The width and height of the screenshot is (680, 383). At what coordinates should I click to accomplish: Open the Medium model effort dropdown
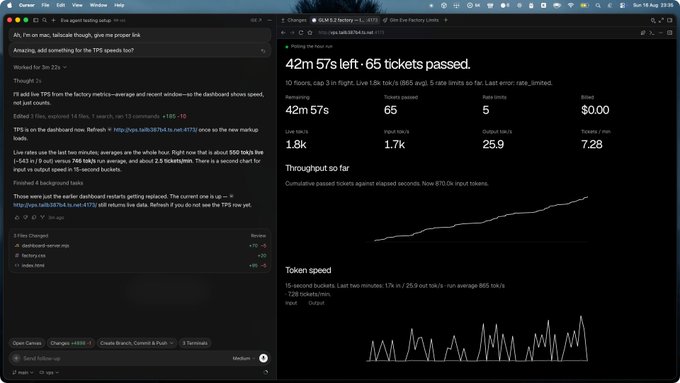point(244,358)
